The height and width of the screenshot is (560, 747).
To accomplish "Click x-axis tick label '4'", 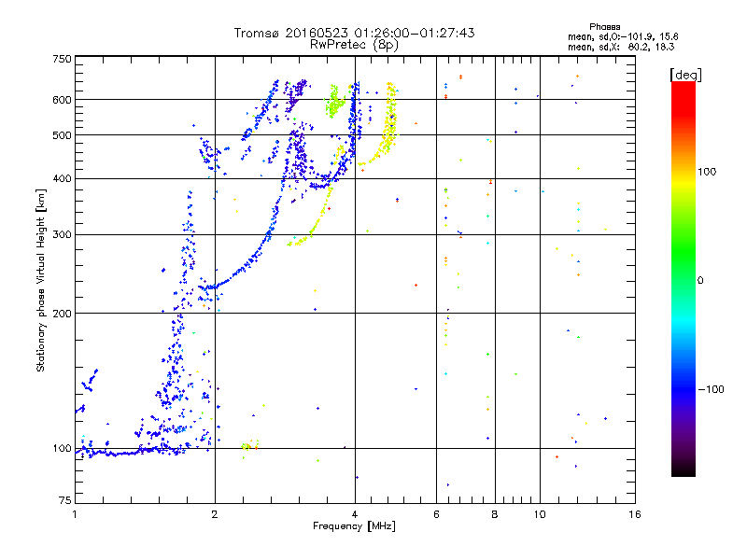I will pos(355,514).
